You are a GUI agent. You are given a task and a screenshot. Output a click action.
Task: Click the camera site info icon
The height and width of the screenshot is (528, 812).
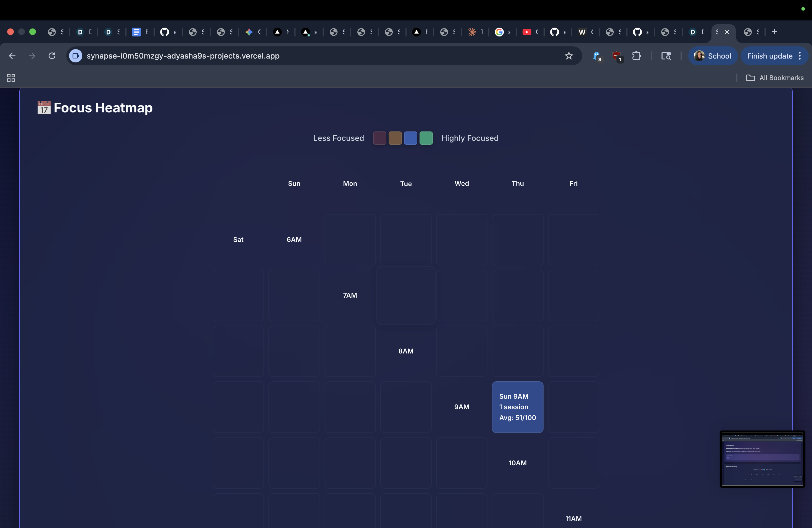point(76,56)
